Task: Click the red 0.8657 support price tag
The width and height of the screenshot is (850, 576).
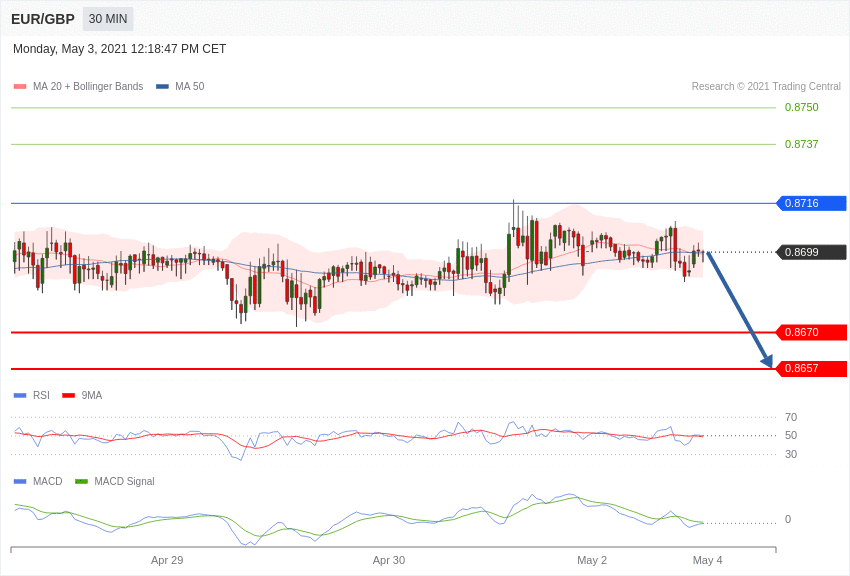Action: click(812, 368)
